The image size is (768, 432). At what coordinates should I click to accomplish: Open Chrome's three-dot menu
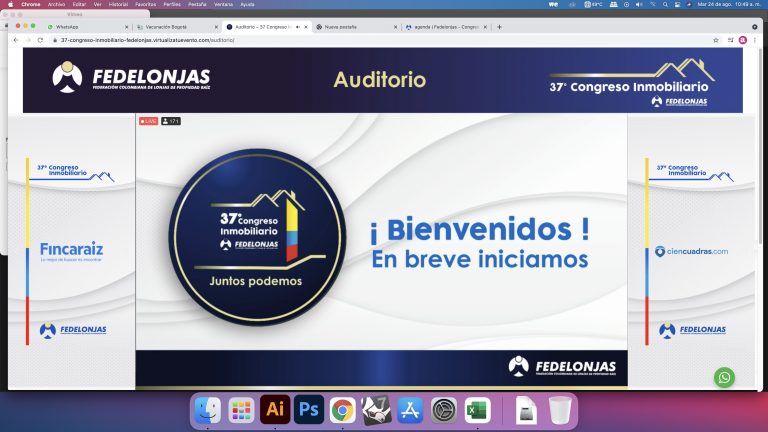pyautogui.click(x=754, y=40)
